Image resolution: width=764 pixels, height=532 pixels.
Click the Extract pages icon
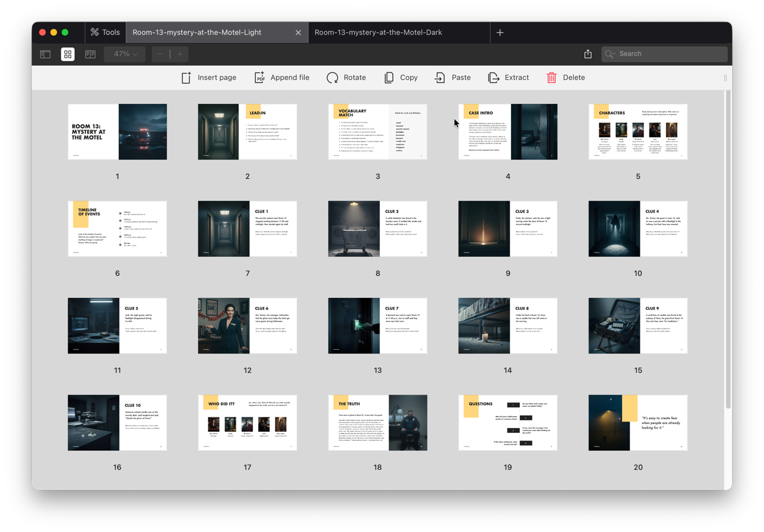coord(494,78)
